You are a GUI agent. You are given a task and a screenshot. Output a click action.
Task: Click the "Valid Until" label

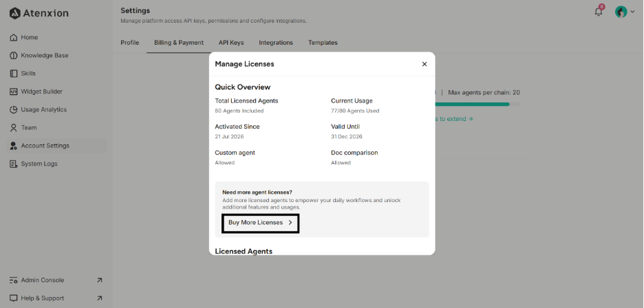[345, 127]
